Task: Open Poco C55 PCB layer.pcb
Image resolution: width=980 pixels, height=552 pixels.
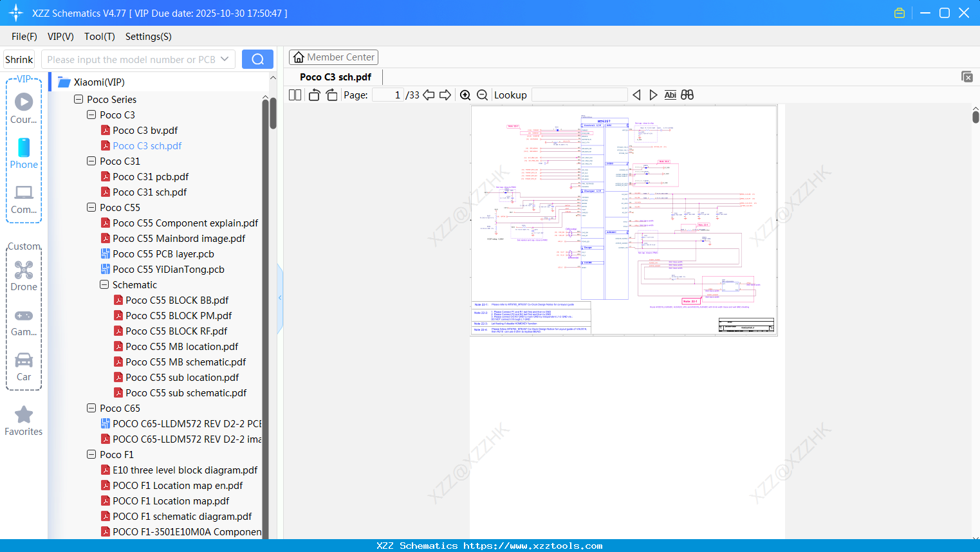Action: [x=163, y=253]
